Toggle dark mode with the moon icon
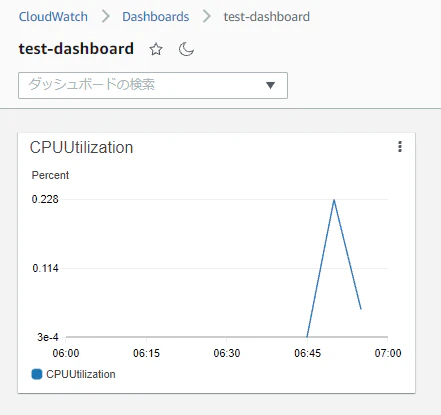The image size is (441, 415). click(186, 49)
